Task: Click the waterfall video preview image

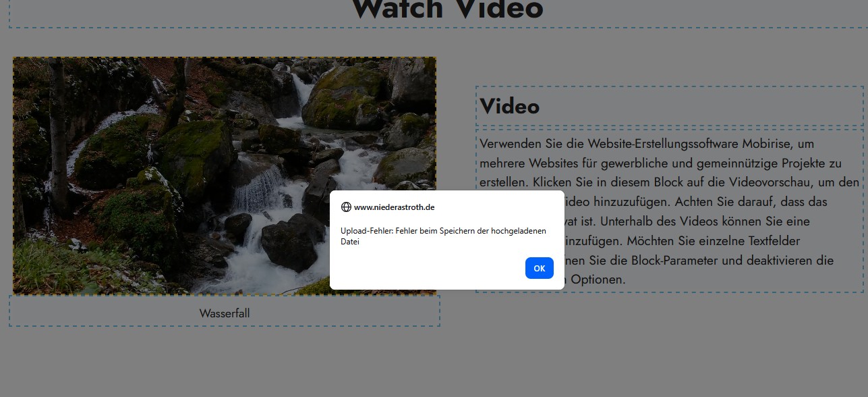Action: [x=225, y=176]
